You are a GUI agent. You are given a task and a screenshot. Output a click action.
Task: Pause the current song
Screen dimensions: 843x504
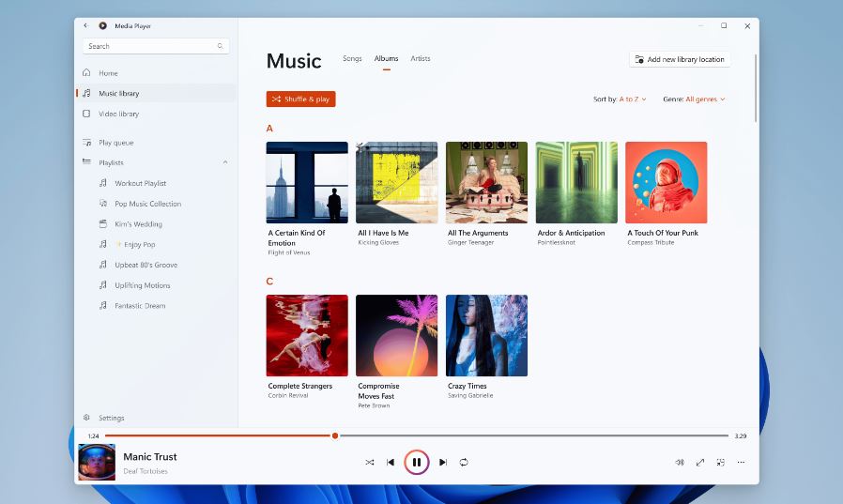[x=417, y=462]
